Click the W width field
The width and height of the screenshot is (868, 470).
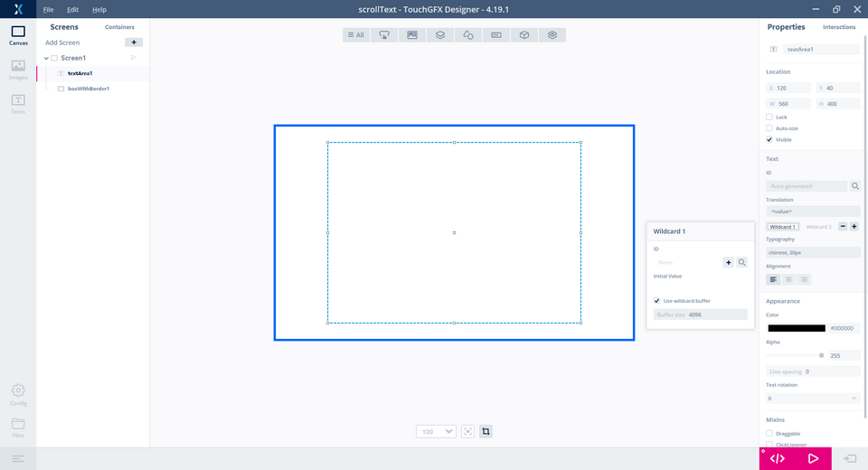[x=788, y=104]
